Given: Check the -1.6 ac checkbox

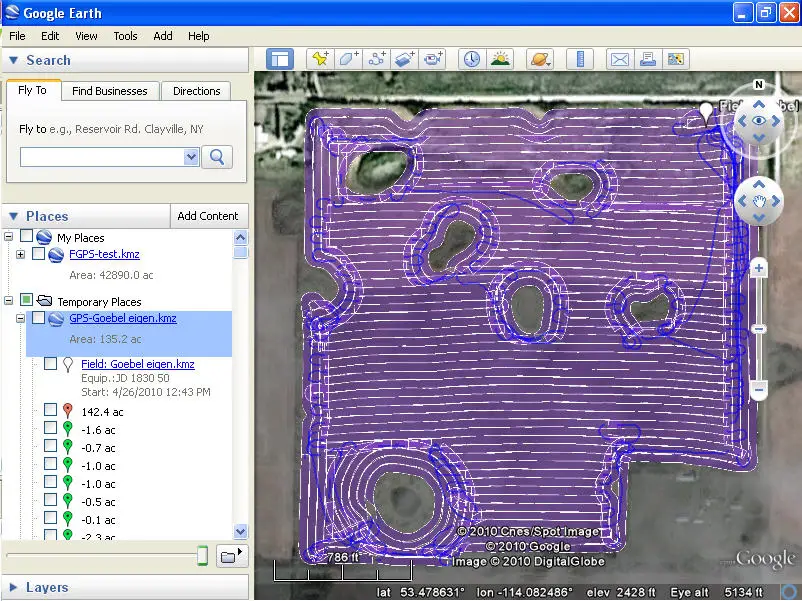Looking at the screenshot, I should [50, 427].
